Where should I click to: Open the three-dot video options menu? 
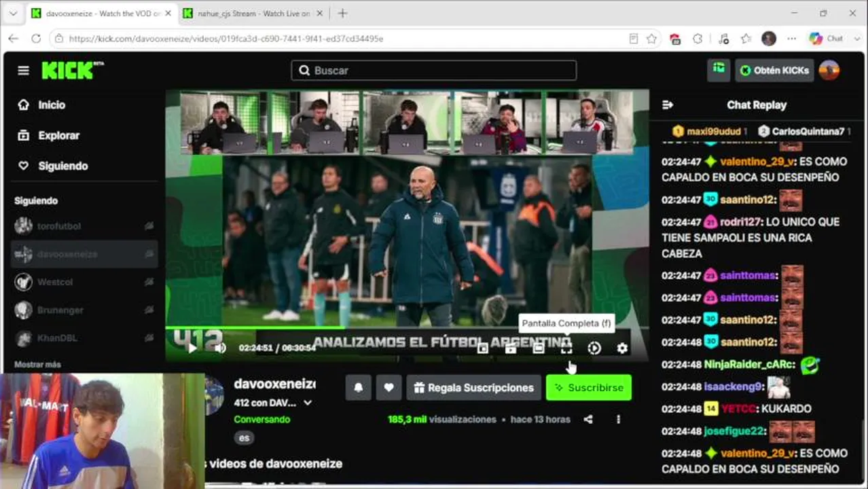618,420
